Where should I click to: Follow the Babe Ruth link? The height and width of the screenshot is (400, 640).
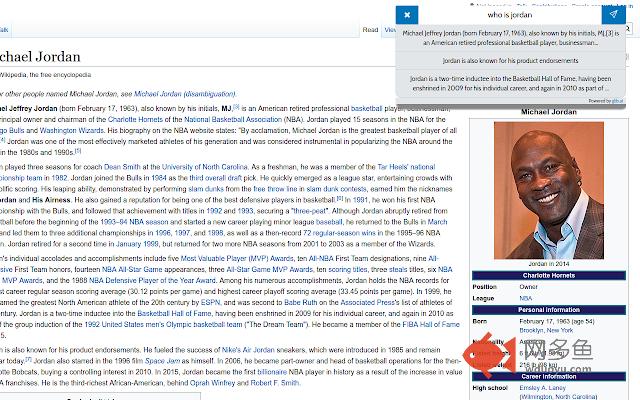(x=300, y=302)
